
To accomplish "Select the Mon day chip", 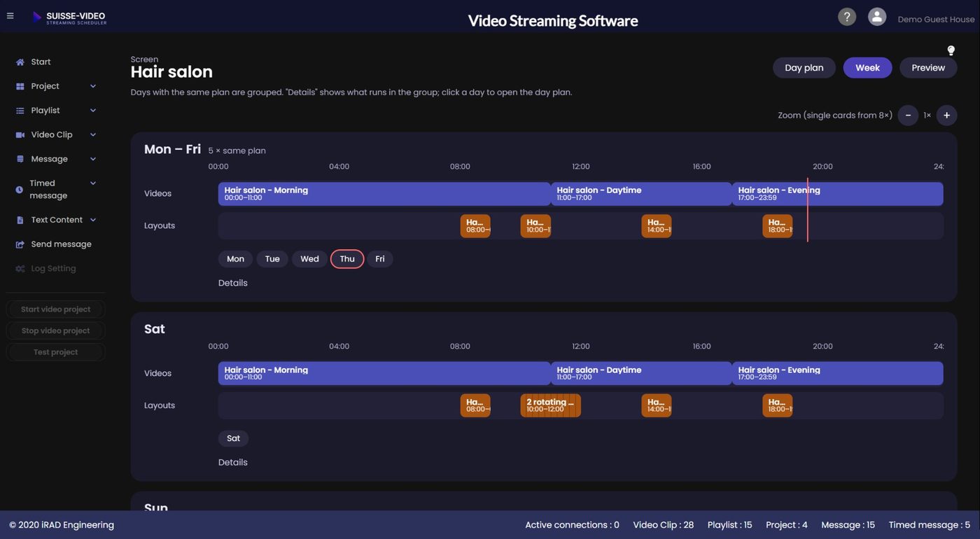I will point(235,259).
